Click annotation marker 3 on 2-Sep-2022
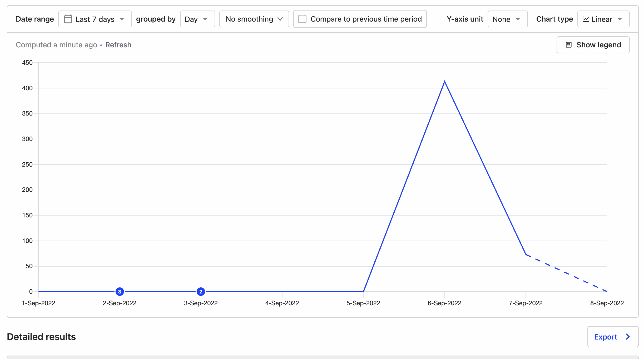Screen dimensions: 644x359 point(120,291)
